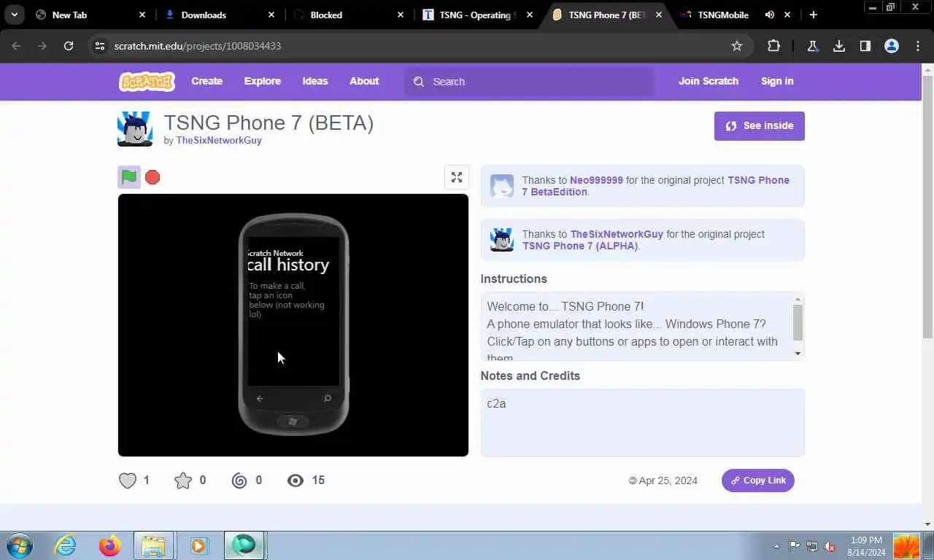Click the red stop sign button
This screenshot has height=560, width=934.
pyautogui.click(x=153, y=177)
